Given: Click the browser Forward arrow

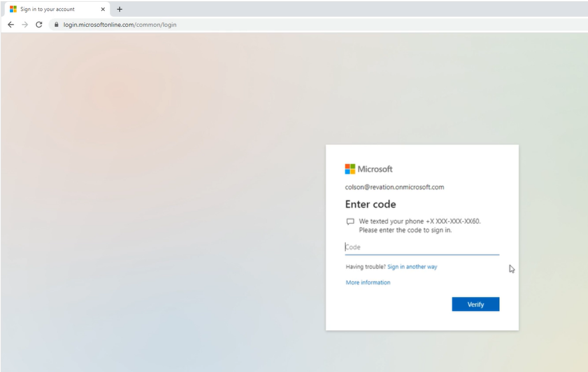Looking at the screenshot, I should tap(25, 25).
